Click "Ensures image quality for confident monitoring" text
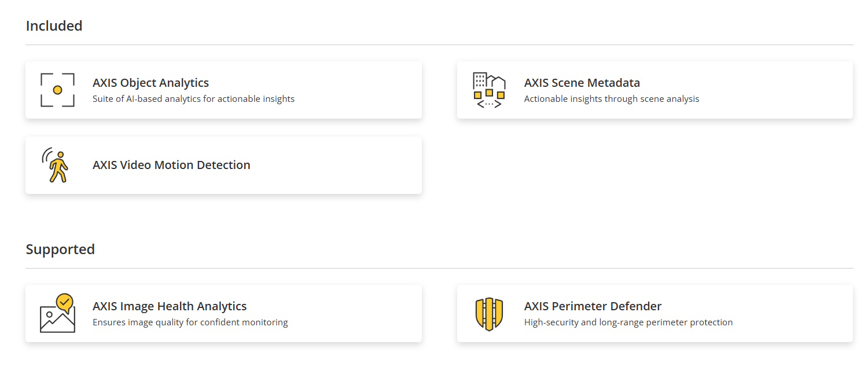This screenshot has width=868, height=367. point(190,322)
